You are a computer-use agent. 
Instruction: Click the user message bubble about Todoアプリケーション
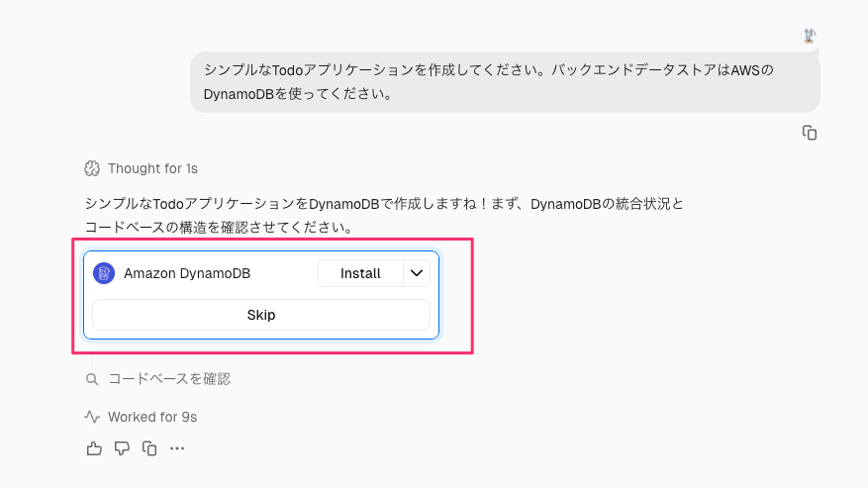click(x=505, y=82)
